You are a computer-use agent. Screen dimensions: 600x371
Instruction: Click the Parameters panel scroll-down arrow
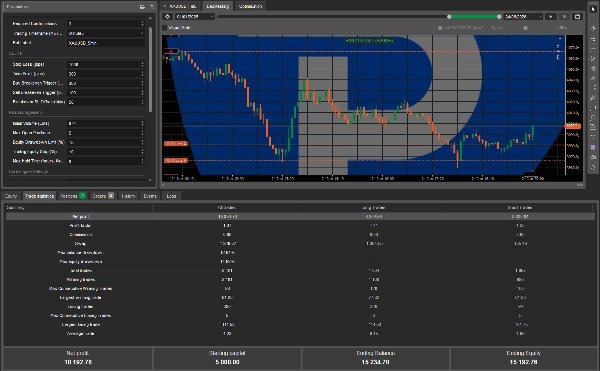pos(150,179)
